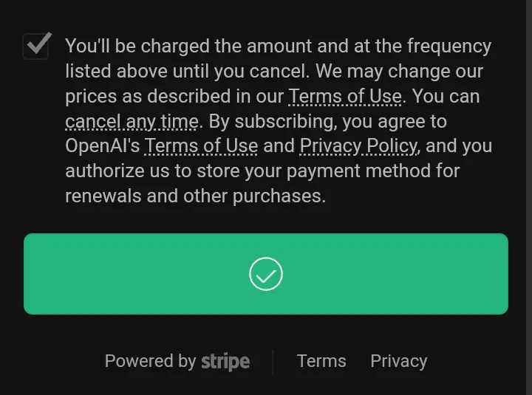
Task: Open the 'cancel any time' link
Action: click(x=132, y=121)
